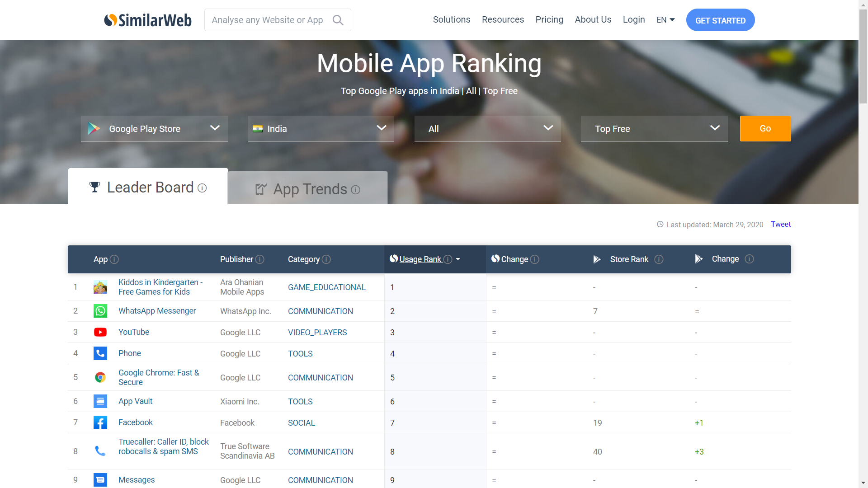Open the Truecaller app icon

100,451
